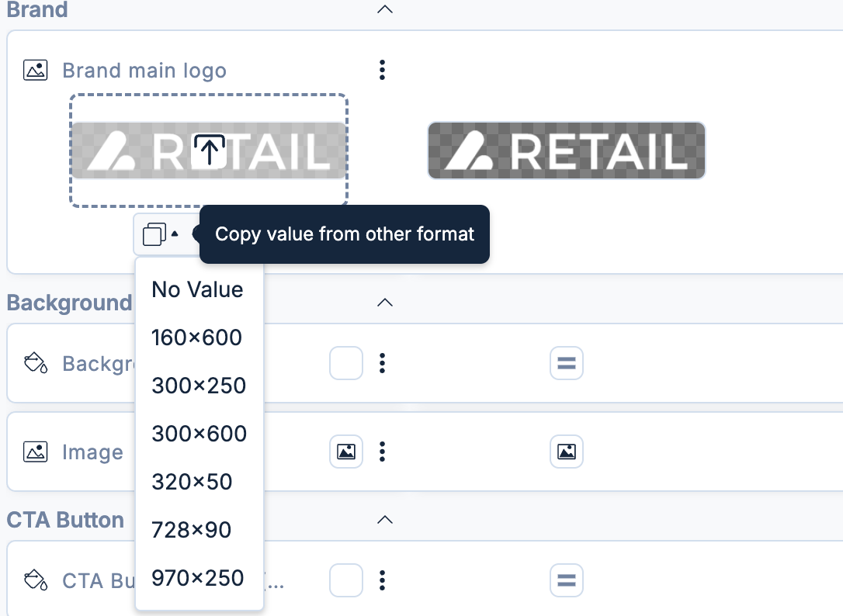This screenshot has width=843, height=616.
Task: Select 300×250 format option
Action: [199, 386]
